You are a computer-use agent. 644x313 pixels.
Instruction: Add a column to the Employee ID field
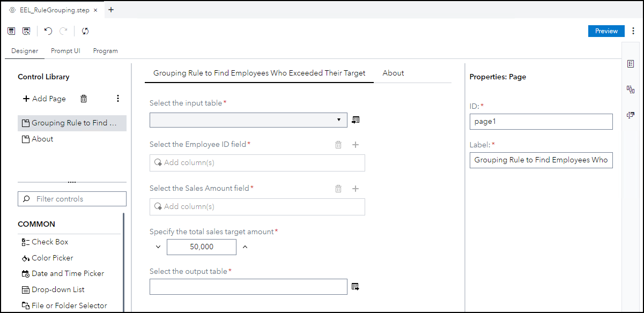pos(355,145)
